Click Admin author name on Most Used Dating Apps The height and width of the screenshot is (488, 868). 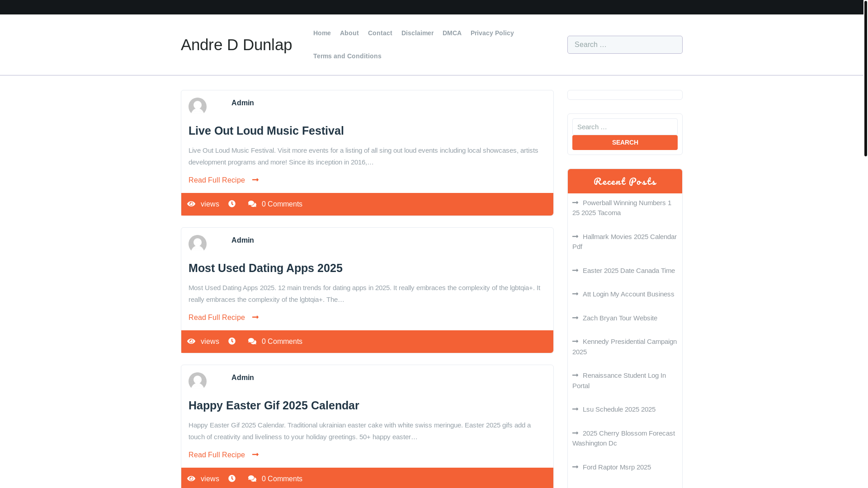tap(243, 240)
